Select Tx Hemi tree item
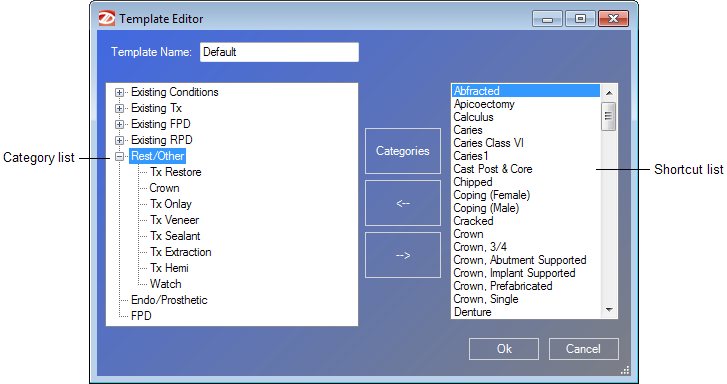Image resolution: width=727 pixels, height=384 pixels. (x=169, y=268)
